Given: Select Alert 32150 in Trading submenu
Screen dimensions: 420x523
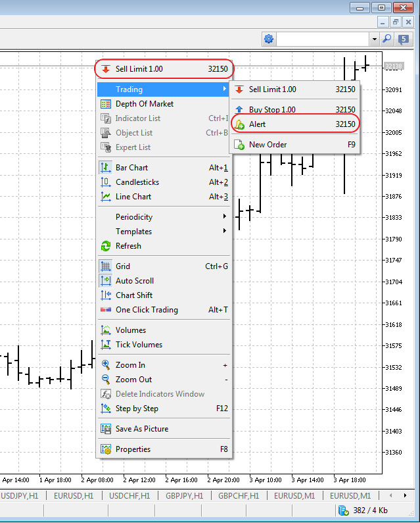Looking at the screenshot, I should pyautogui.click(x=295, y=124).
